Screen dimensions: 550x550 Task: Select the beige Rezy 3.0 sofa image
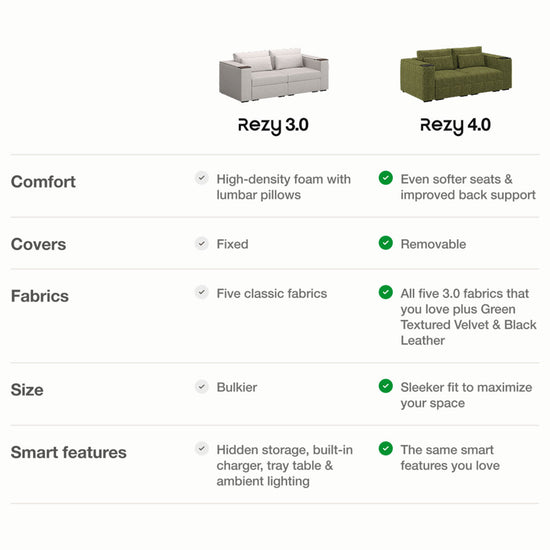click(274, 75)
